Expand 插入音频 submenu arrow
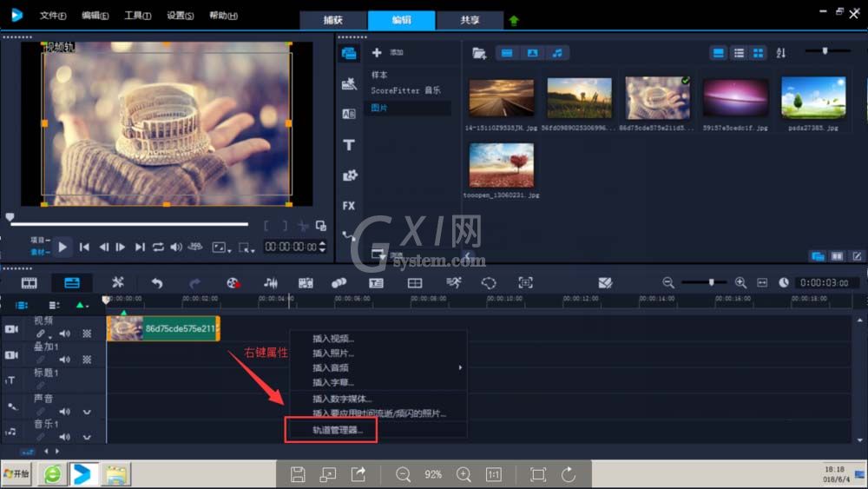868x489 pixels. (460, 367)
